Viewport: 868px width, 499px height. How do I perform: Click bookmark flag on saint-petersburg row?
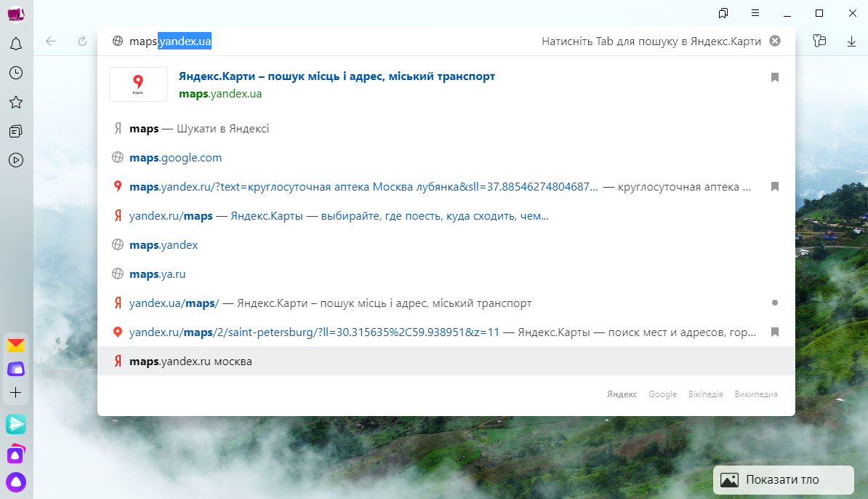775,332
